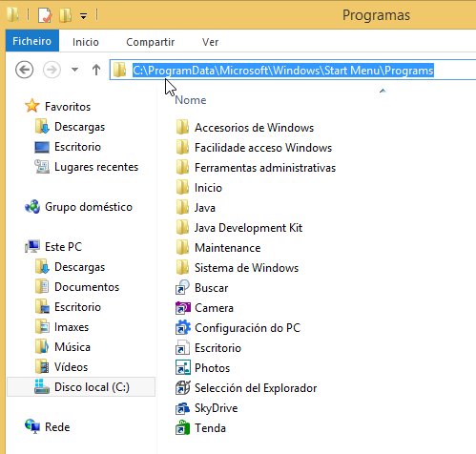Select the SkyDrive file name
Viewport: 476px width, 454px height.
(x=217, y=408)
